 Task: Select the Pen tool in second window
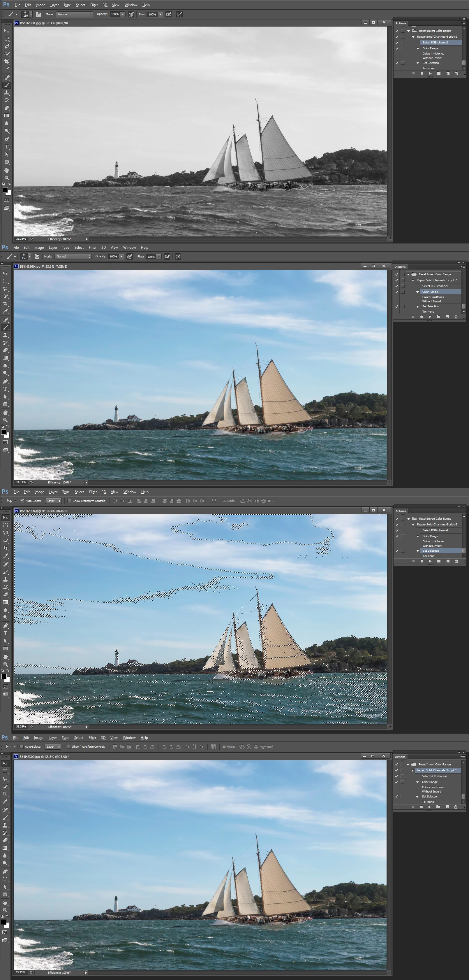point(6,382)
